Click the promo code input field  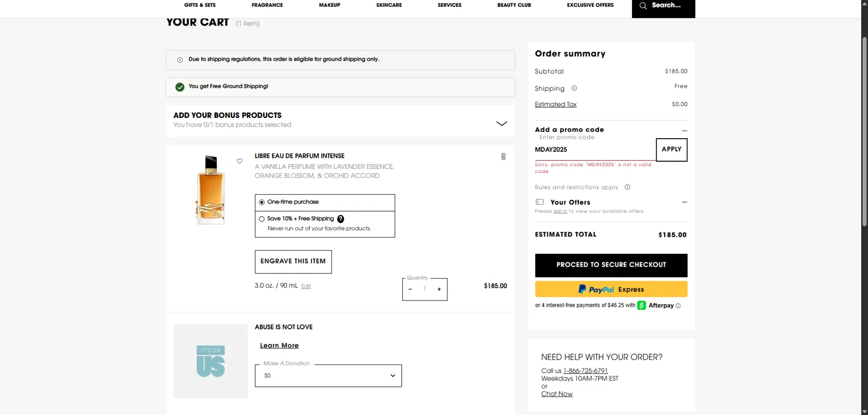pos(594,150)
